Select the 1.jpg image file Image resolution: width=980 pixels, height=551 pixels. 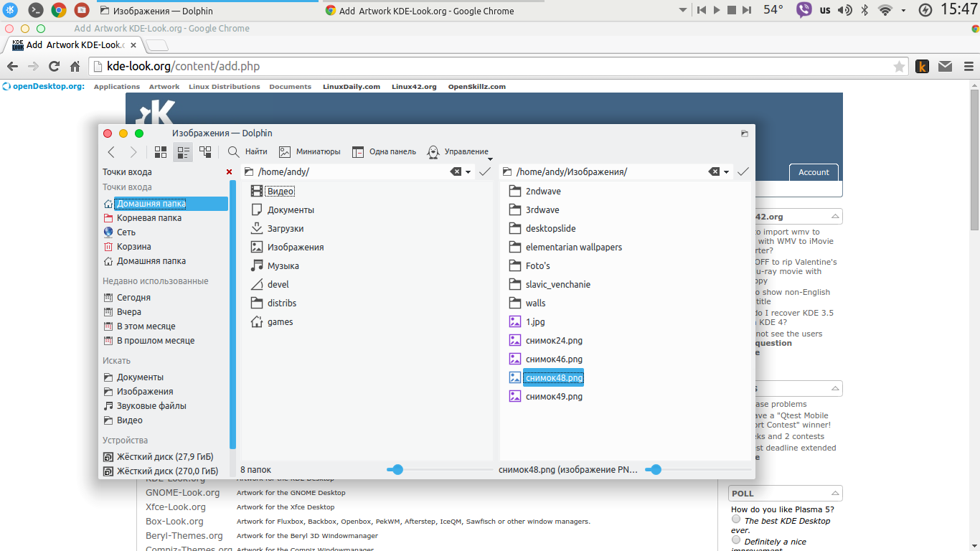pyautogui.click(x=527, y=321)
